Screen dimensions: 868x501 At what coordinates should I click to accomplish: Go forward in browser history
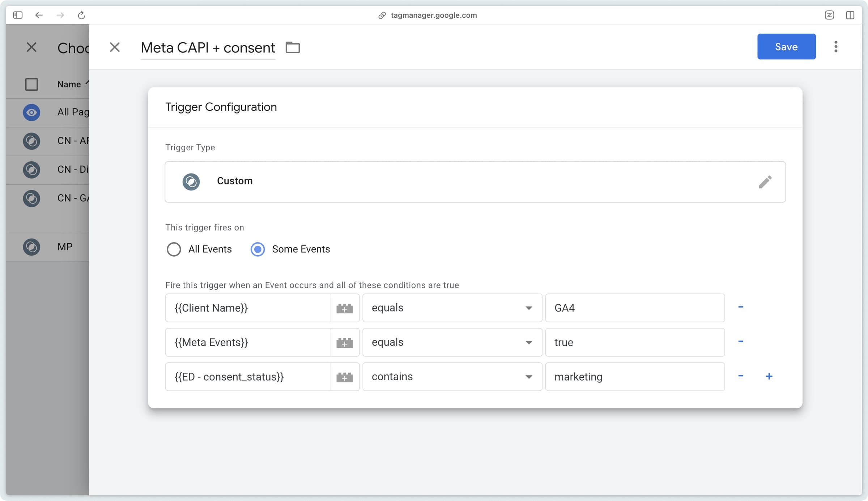point(60,15)
